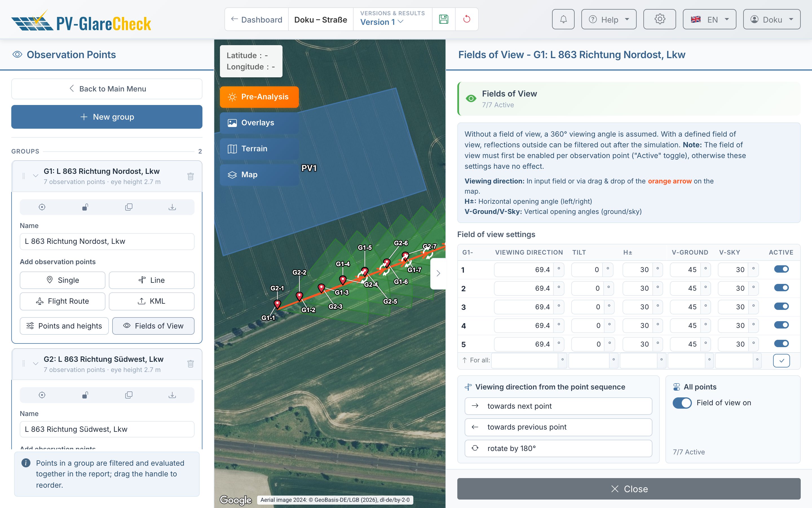Click Back to Main Menu
The height and width of the screenshot is (508, 812).
[x=107, y=89]
